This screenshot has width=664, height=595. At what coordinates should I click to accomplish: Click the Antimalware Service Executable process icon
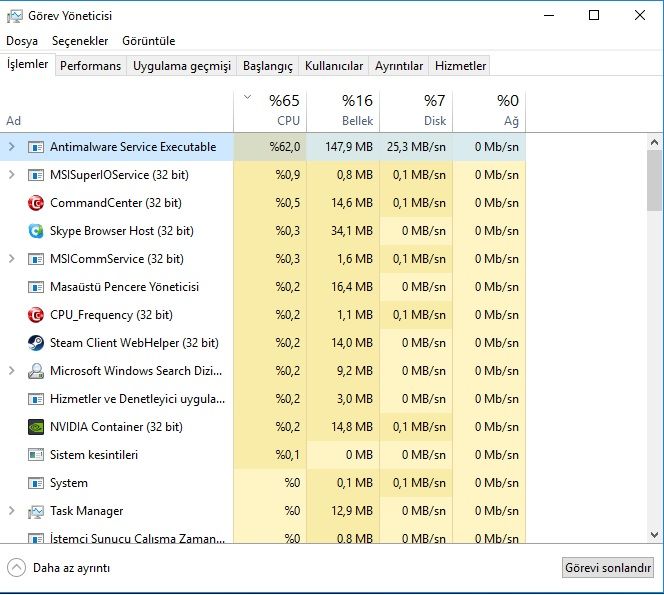36,147
